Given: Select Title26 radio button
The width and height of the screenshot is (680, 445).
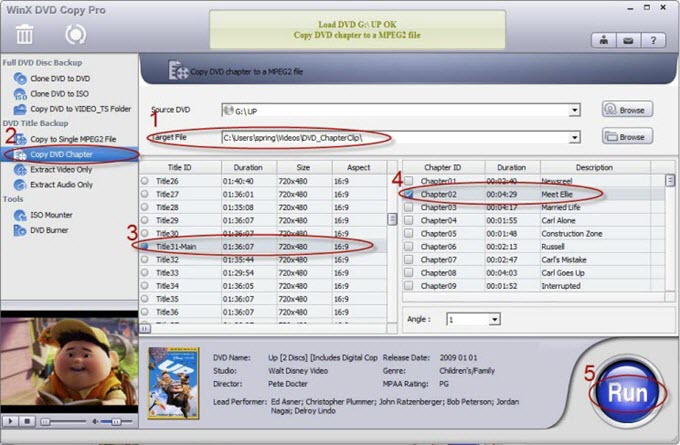Looking at the screenshot, I should [144, 181].
